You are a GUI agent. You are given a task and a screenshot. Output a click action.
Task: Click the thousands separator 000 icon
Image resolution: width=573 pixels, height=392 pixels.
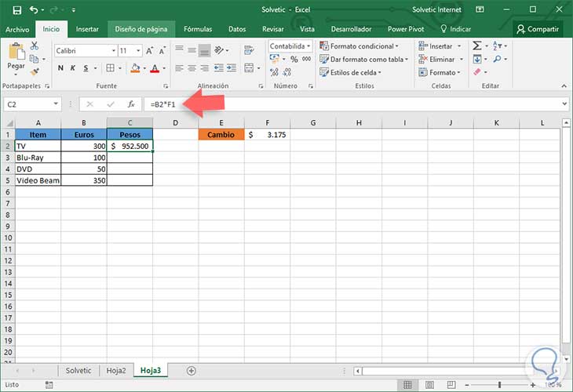[x=307, y=59]
